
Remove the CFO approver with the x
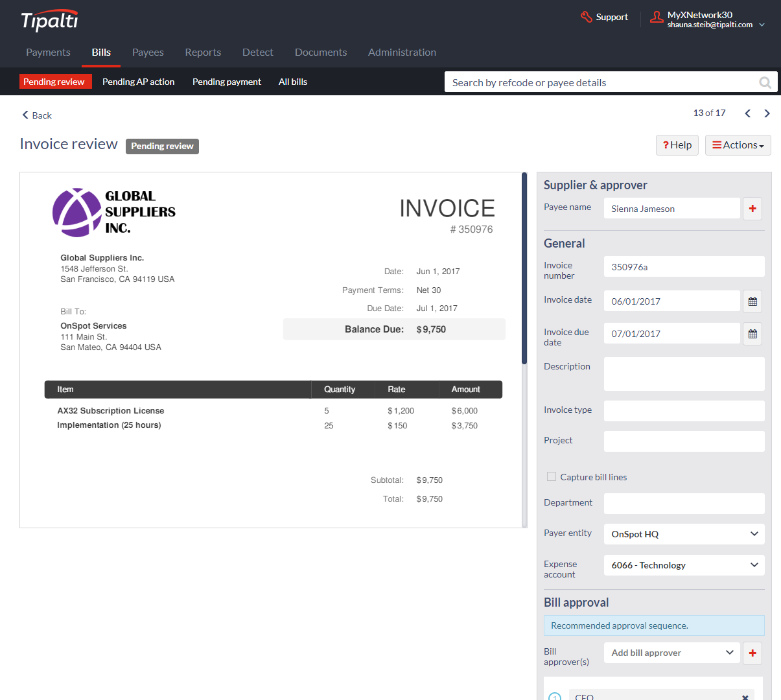click(x=745, y=697)
